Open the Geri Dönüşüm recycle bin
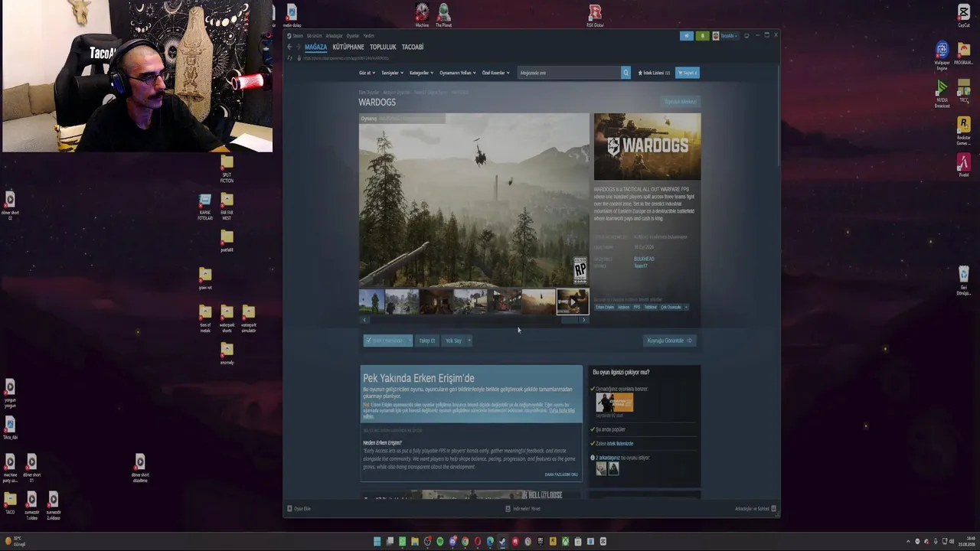980x551 pixels. [964, 281]
